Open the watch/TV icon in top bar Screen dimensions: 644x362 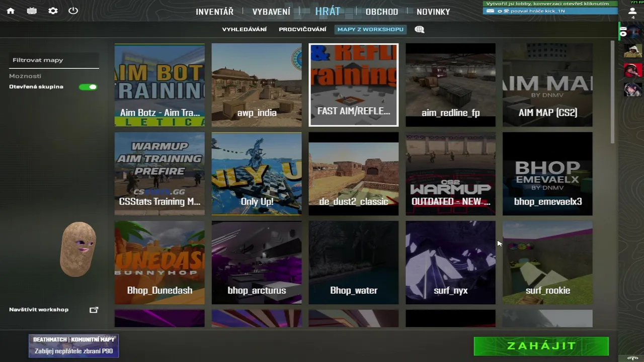[32, 11]
